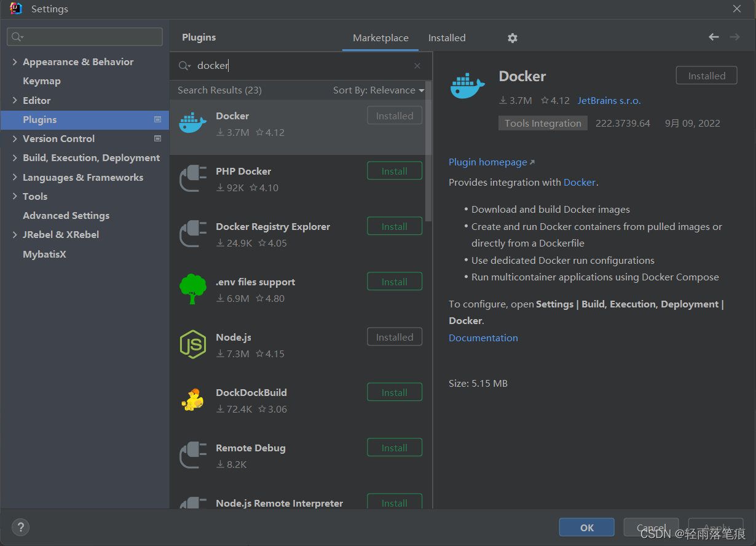
Task: Expand Build, Execution, Deployment node
Action: 15,157
